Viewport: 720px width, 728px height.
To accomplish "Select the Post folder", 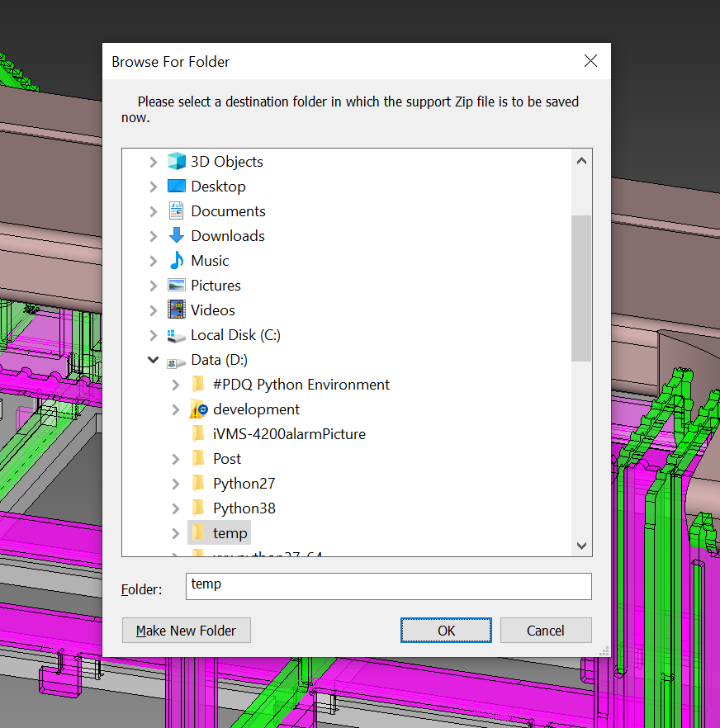I will pos(226,459).
